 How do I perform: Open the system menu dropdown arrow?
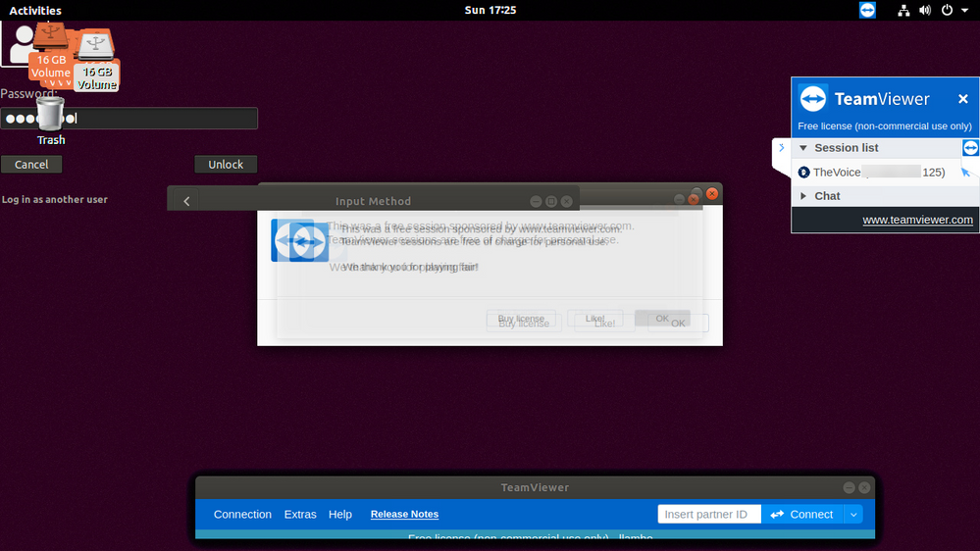[x=964, y=10]
